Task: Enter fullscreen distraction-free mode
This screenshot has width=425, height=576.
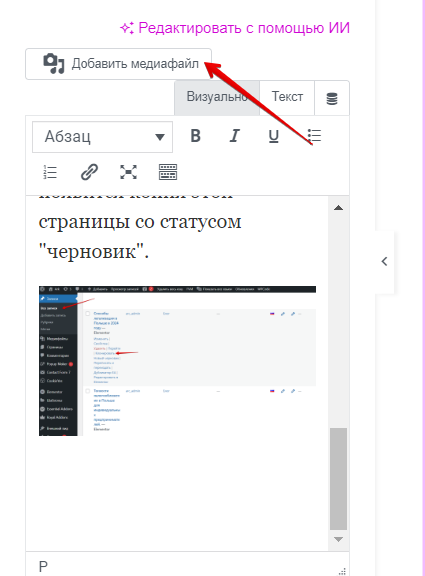Action: 129,172
